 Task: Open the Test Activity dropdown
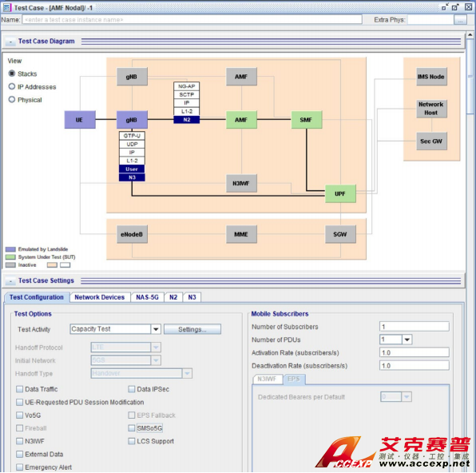click(156, 329)
